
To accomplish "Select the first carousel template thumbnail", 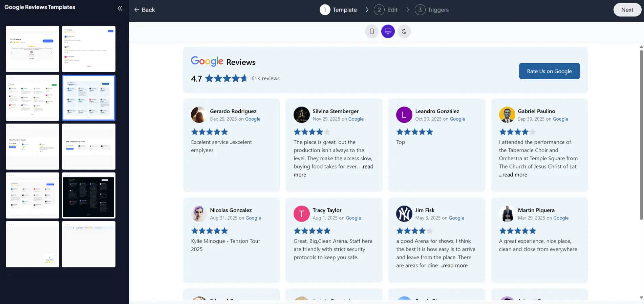I will [33, 49].
